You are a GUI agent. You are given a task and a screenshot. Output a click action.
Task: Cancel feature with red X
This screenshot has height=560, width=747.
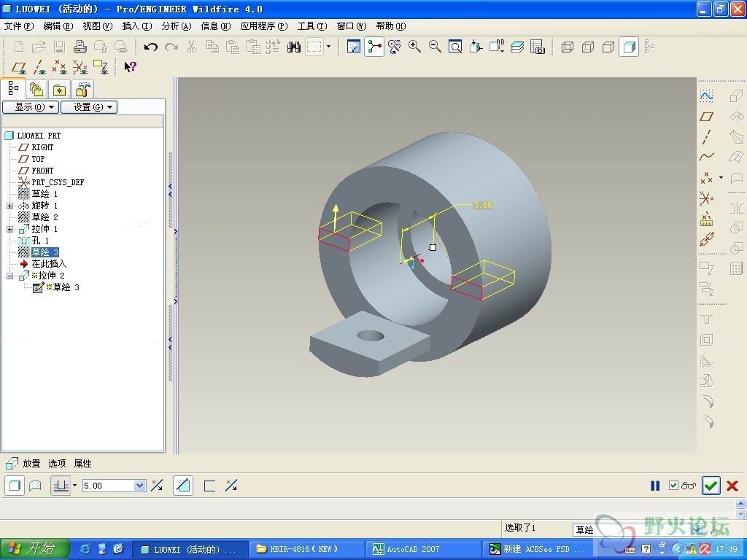(732, 486)
